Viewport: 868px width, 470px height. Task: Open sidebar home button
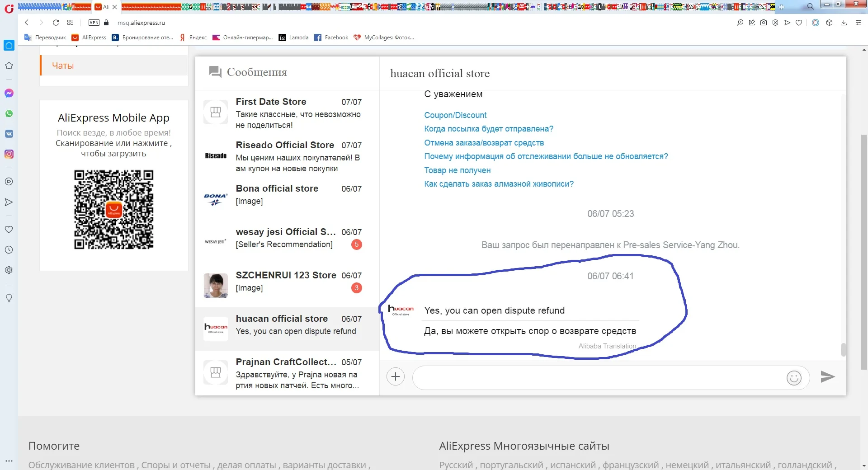[9, 45]
